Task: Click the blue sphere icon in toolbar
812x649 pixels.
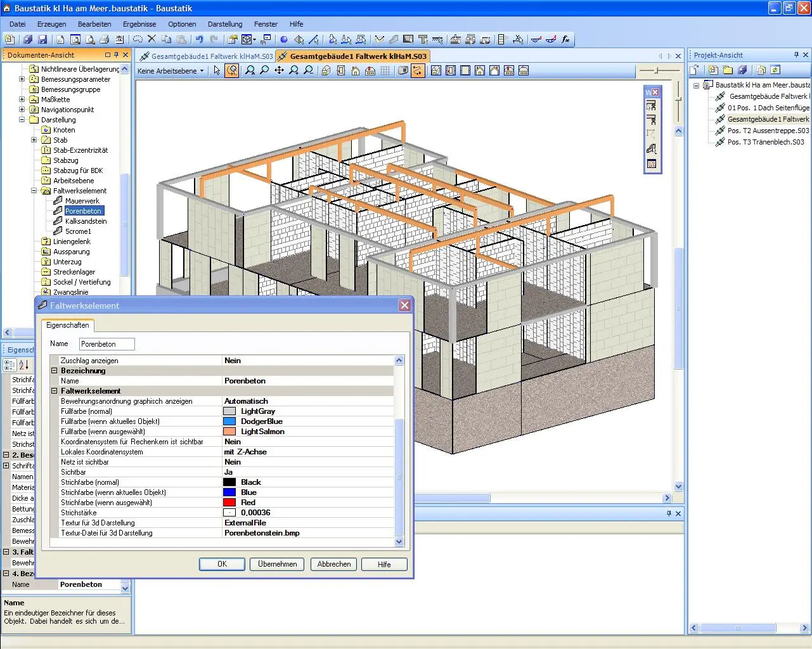Action: tap(284, 39)
